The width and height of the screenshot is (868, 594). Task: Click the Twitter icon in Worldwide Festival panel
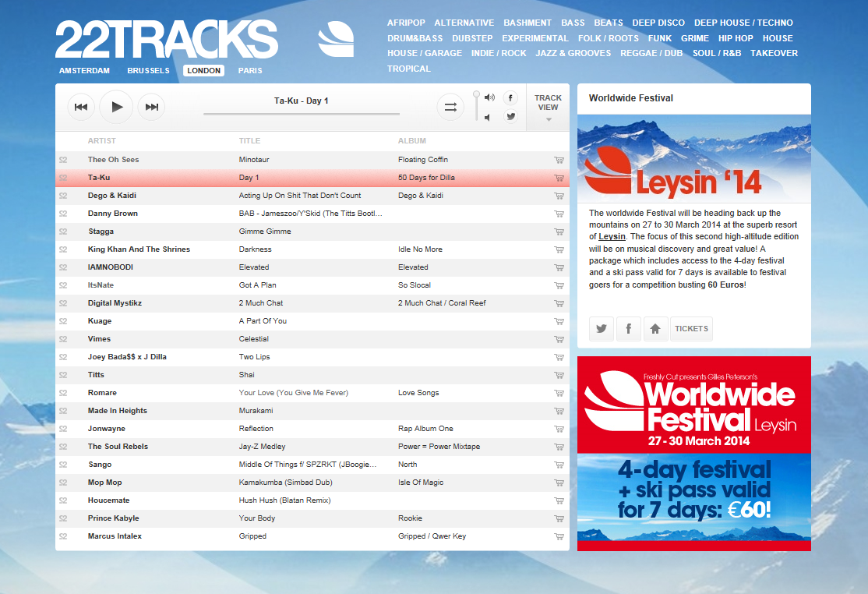pos(602,329)
